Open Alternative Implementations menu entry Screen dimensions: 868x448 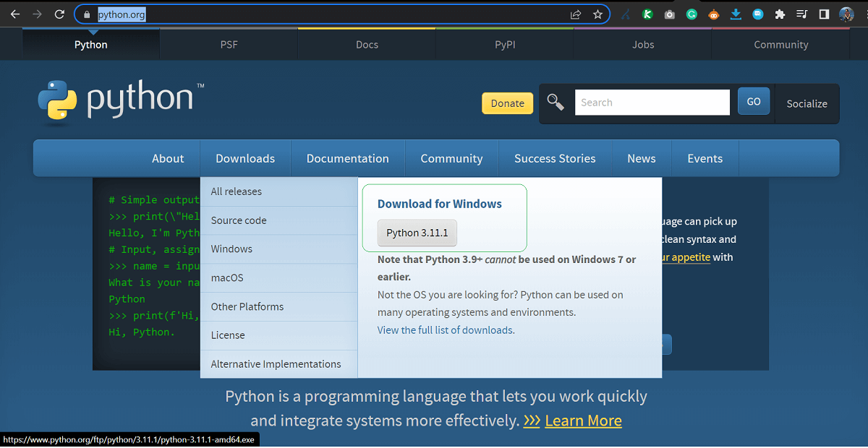(x=279, y=364)
